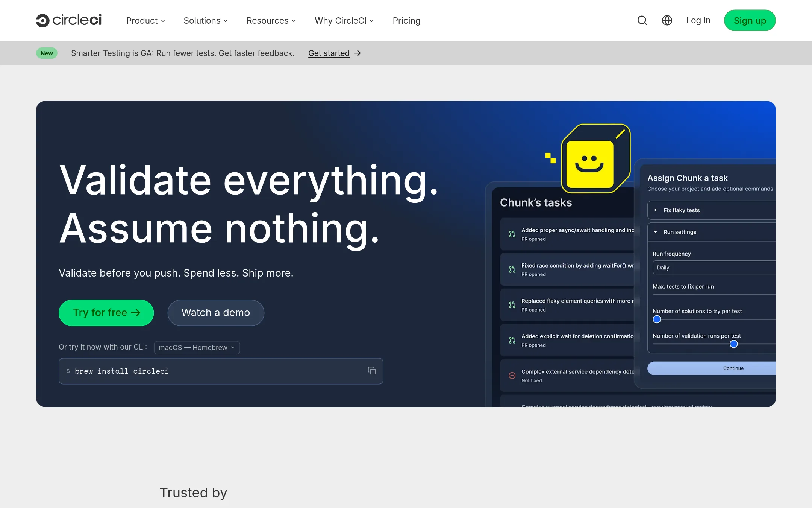Click Continue in Assign Chunk panel

coord(712,368)
